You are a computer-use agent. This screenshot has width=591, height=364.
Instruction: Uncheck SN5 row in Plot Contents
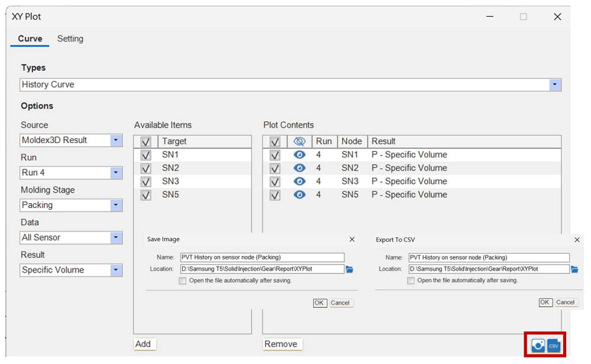[x=275, y=195]
